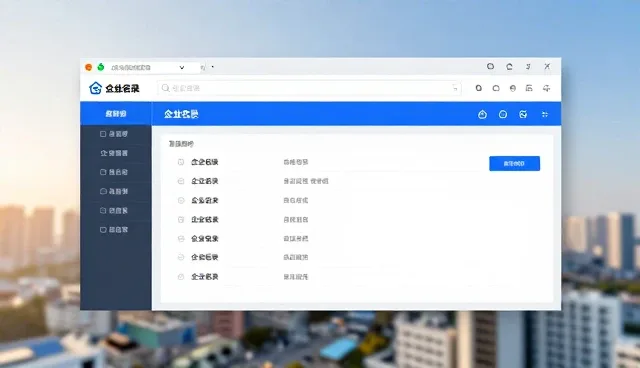Open the first dark sidebar item below the blue header
Image resolution: width=640 pixels, height=368 pixels.
click(116, 134)
